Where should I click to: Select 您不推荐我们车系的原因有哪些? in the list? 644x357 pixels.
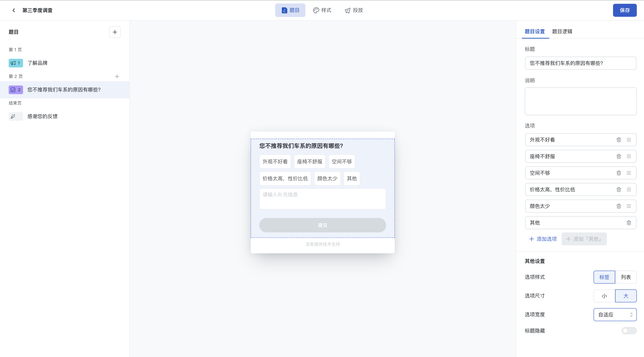(x=64, y=90)
